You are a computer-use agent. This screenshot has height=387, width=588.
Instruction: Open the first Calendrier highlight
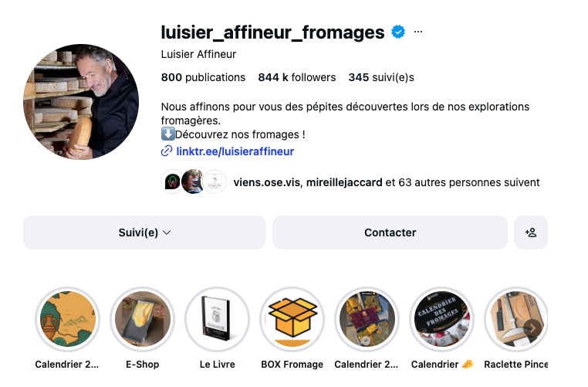tap(68, 319)
